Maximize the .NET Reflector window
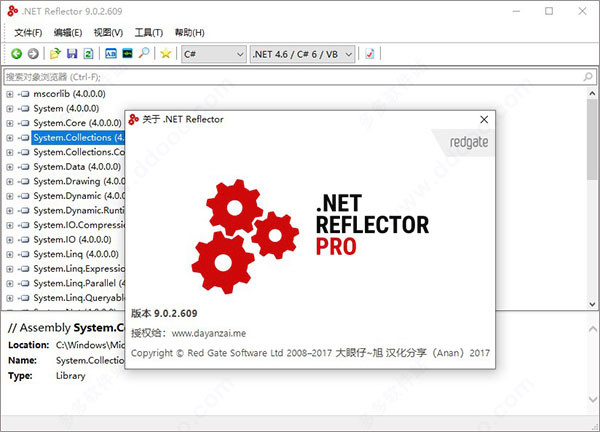Screen dimensions: 600x432 [x=549, y=11]
